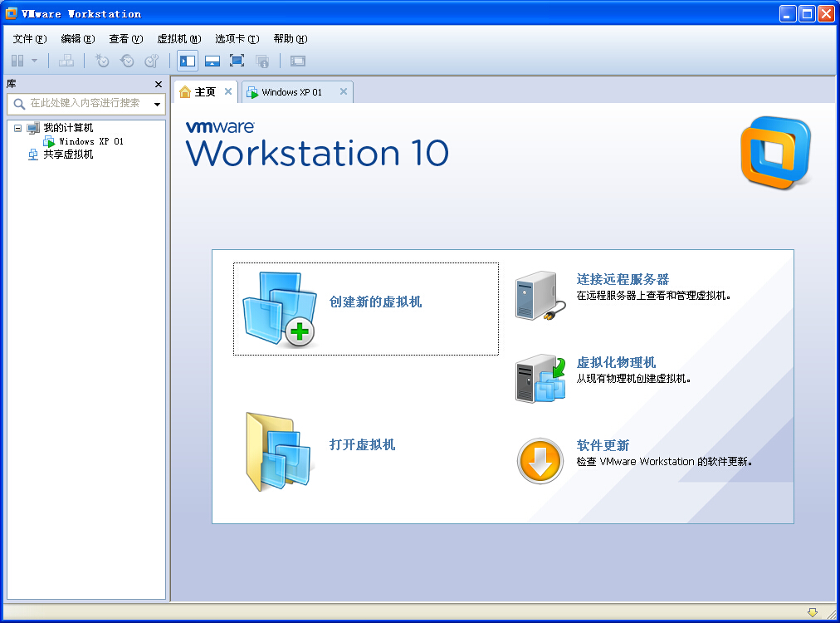Open the search box dropdown arrow
840x623 pixels.
(x=155, y=104)
